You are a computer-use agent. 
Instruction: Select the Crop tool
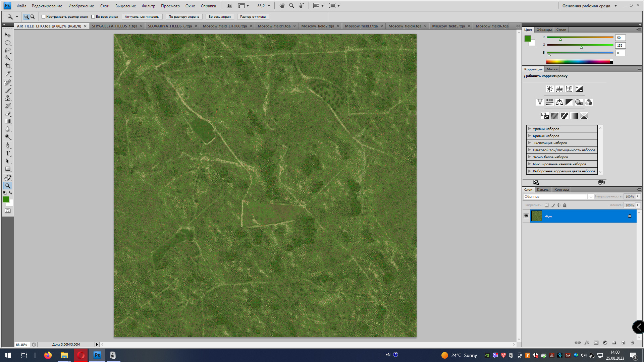coord(8,66)
